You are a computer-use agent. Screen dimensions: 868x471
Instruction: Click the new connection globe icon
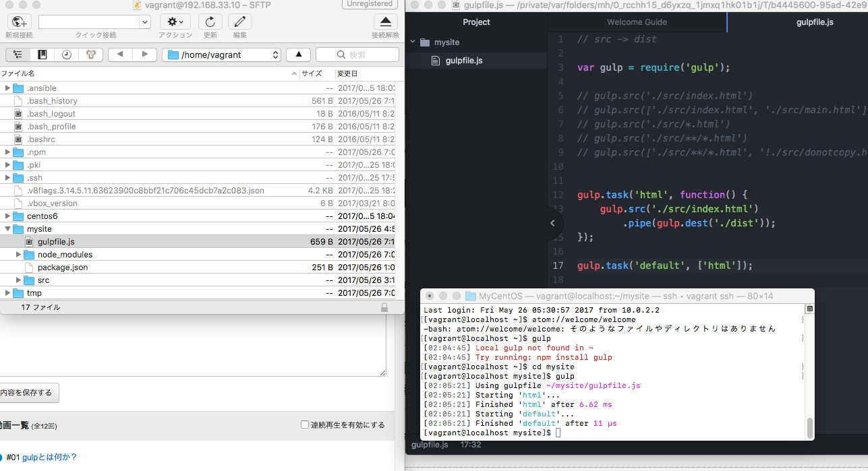[18, 22]
